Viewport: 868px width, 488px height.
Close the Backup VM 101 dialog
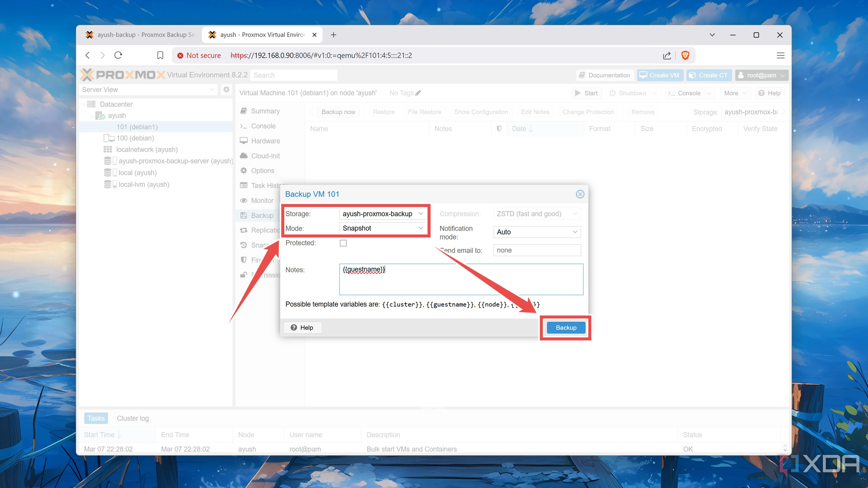coord(580,194)
